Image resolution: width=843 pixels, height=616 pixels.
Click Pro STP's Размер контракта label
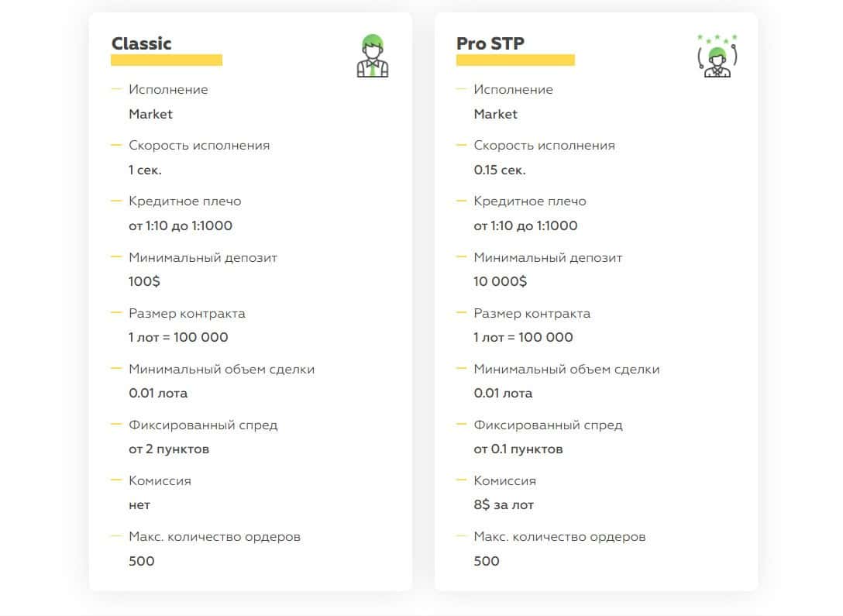pyautogui.click(x=532, y=313)
